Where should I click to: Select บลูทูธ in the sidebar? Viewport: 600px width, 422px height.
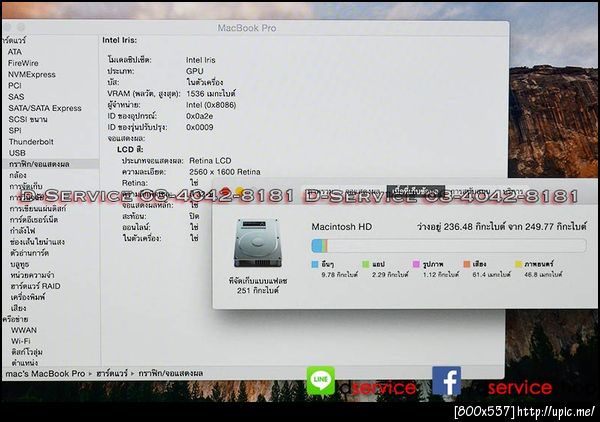coord(20,264)
